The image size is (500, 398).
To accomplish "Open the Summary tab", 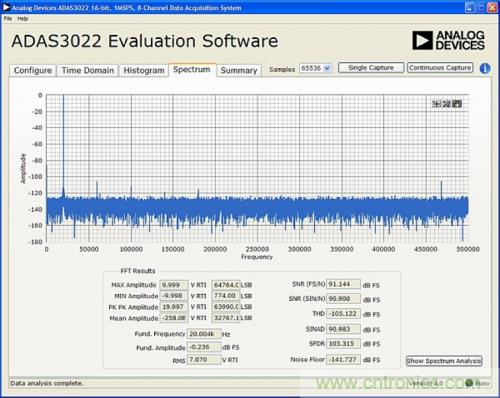I will [x=239, y=70].
